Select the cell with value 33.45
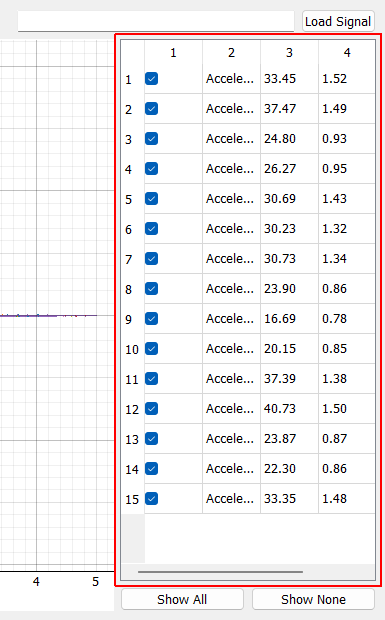The width and height of the screenshot is (385, 620). pos(289,79)
